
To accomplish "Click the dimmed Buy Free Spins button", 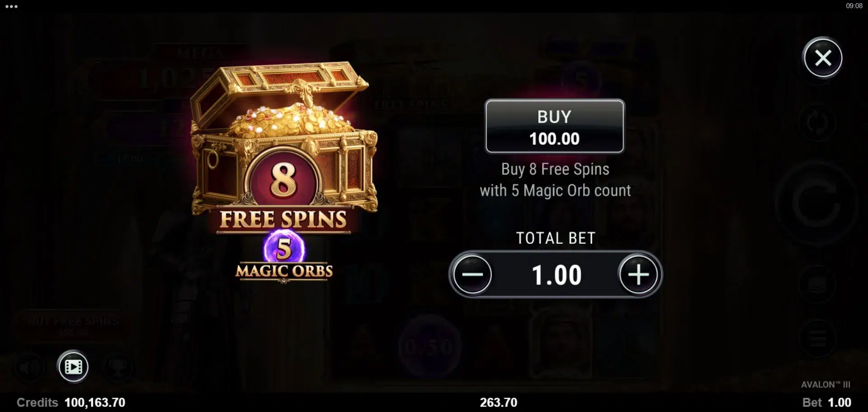I will coord(74,326).
